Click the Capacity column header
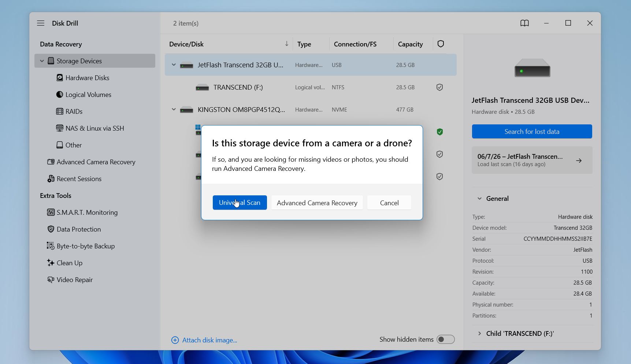Viewport: 631px width, 364px height. click(410, 44)
